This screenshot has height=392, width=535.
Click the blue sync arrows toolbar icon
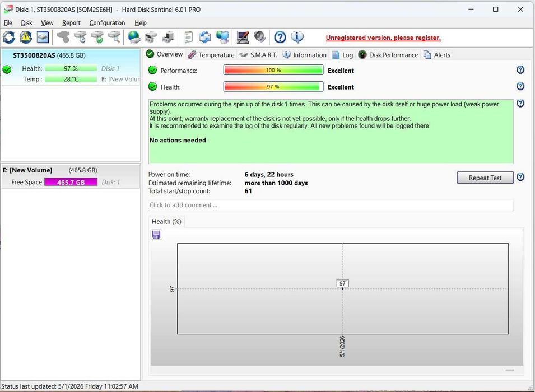tap(205, 37)
